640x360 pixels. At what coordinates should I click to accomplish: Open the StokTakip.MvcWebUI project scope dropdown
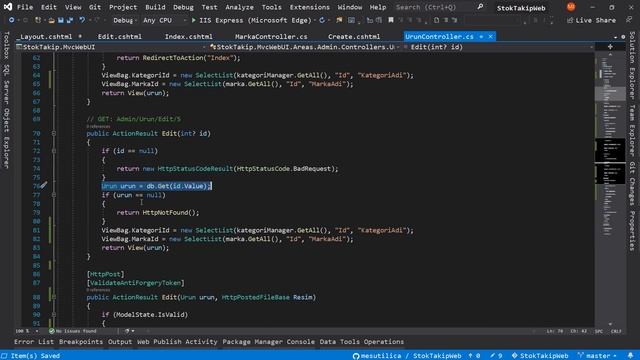pyautogui.click(x=110, y=47)
